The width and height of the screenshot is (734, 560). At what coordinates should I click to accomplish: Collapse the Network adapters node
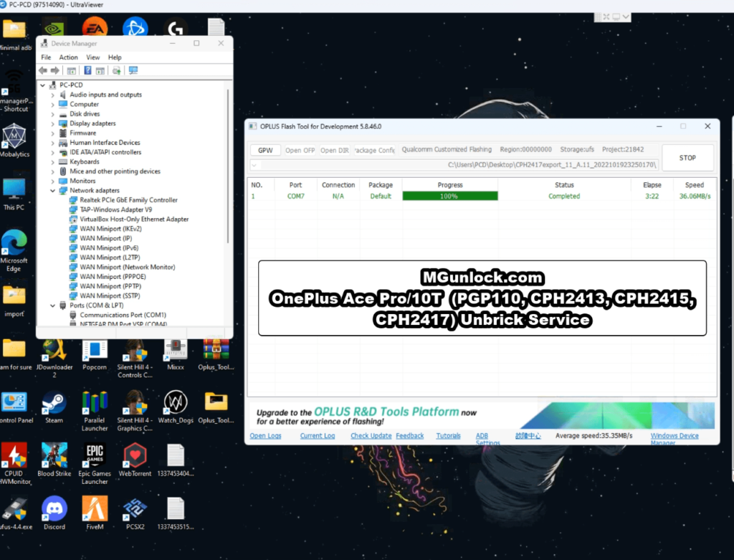tap(52, 191)
